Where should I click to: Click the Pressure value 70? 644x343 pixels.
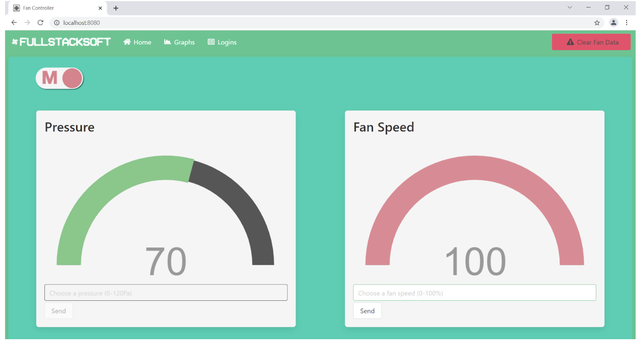point(166,262)
